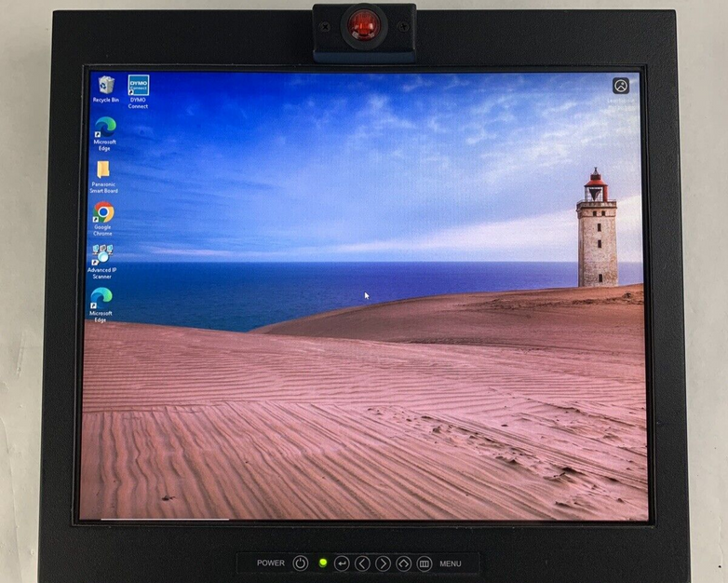Click the 'Learn about this picture' icon

[620, 86]
